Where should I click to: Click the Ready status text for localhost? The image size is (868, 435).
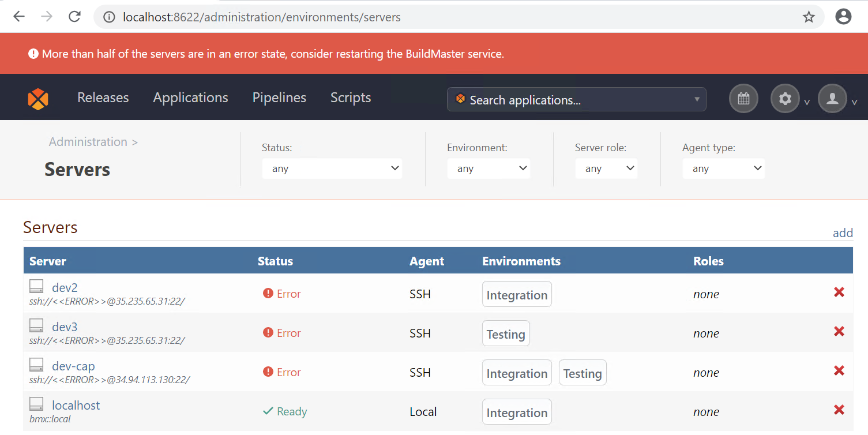(x=292, y=411)
